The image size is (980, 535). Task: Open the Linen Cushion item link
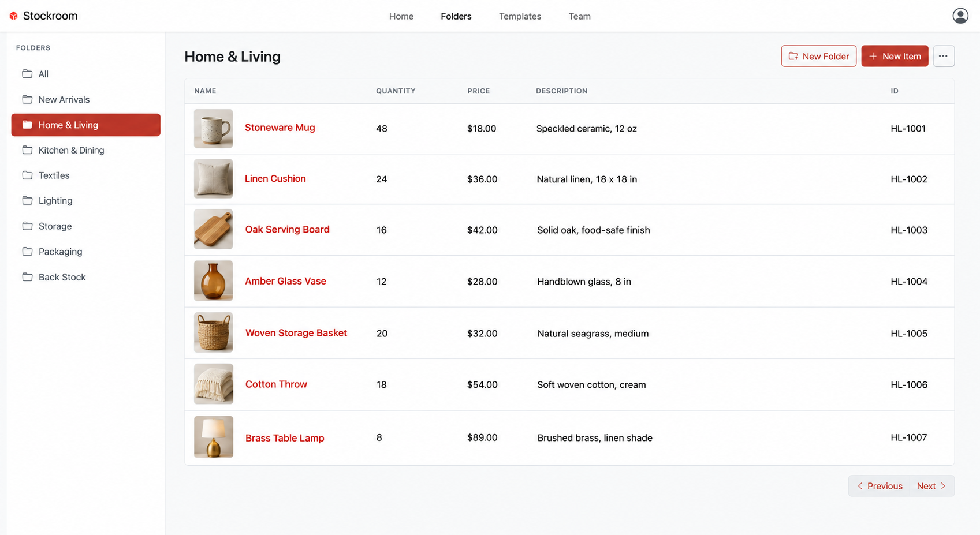click(275, 179)
